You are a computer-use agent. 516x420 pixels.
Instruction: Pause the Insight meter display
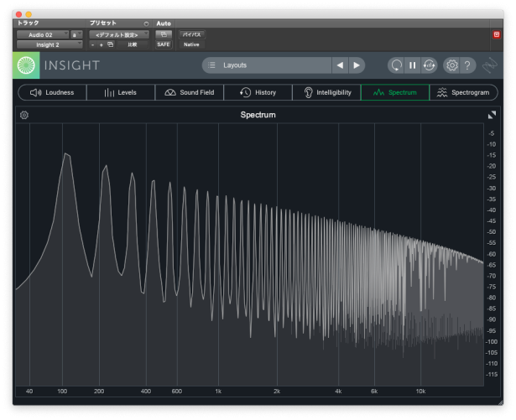[x=412, y=65]
